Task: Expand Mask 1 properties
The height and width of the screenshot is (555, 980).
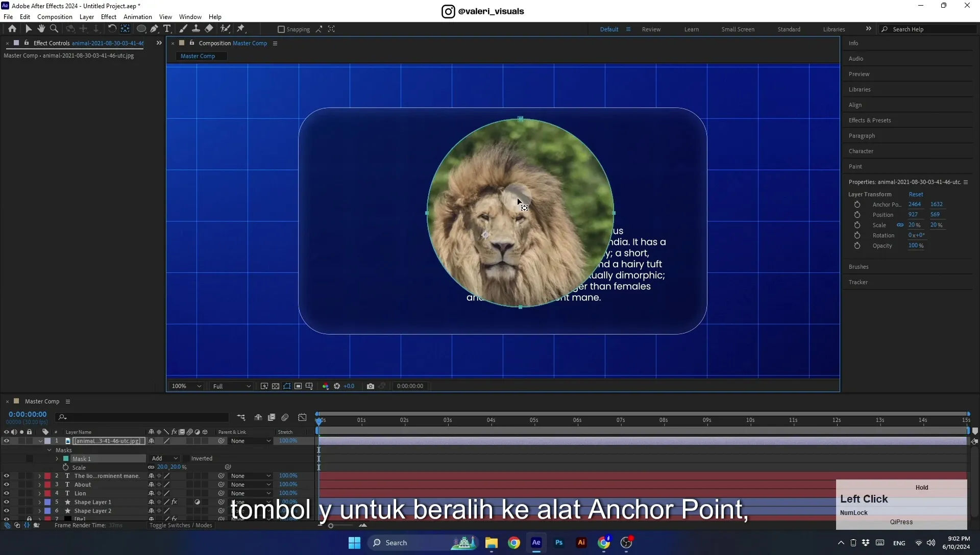Action: 57,459
